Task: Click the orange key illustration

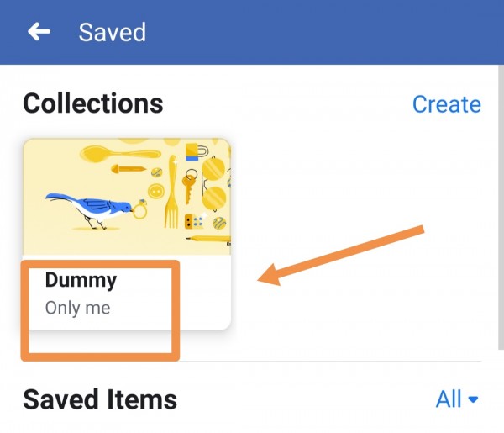Action: point(189,186)
